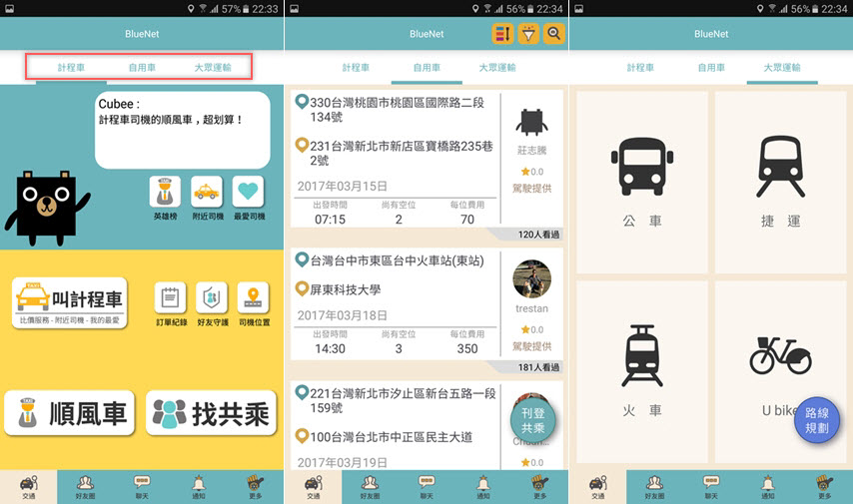This screenshot has height=504, width=853.
Task: Tap date 2017年03月18日
Action: (343, 315)
